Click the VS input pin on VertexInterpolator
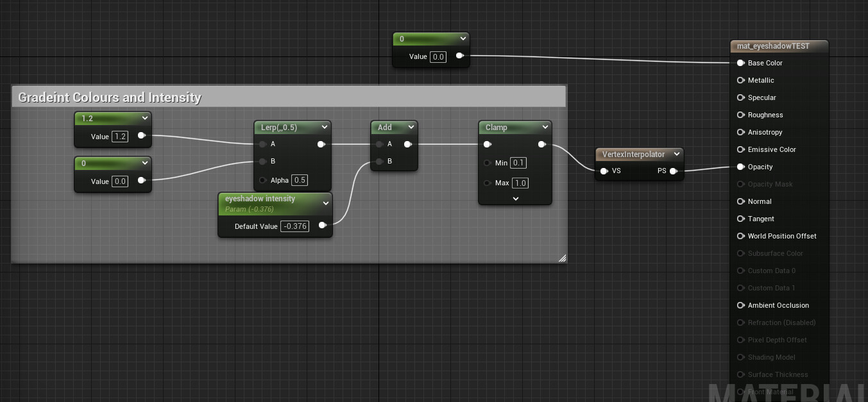 (x=604, y=171)
